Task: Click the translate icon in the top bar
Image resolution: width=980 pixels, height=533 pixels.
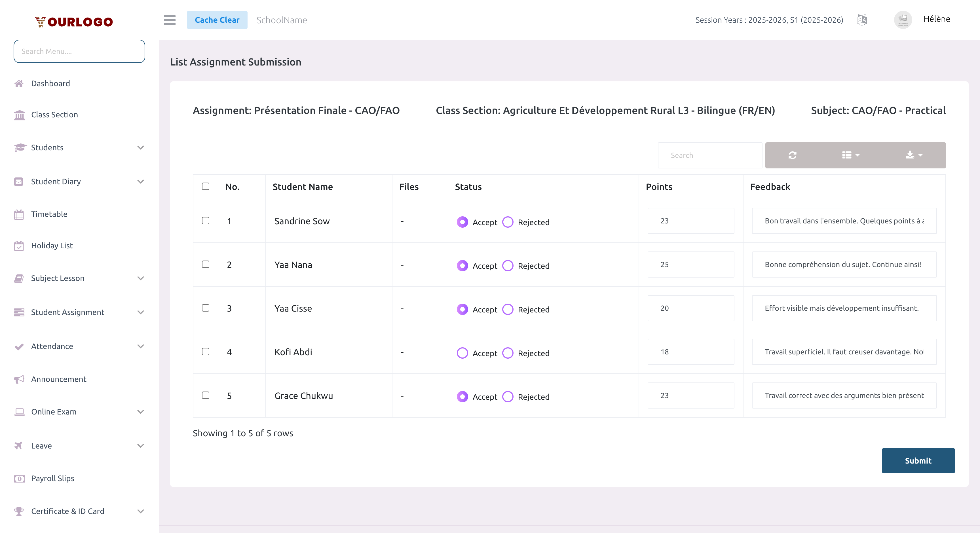Action: 862,20
